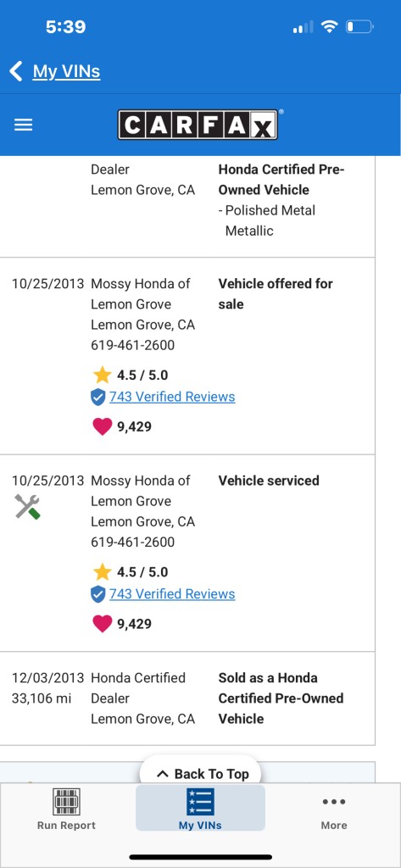Tap the gold star in the vehicle serviced entry

102,572
